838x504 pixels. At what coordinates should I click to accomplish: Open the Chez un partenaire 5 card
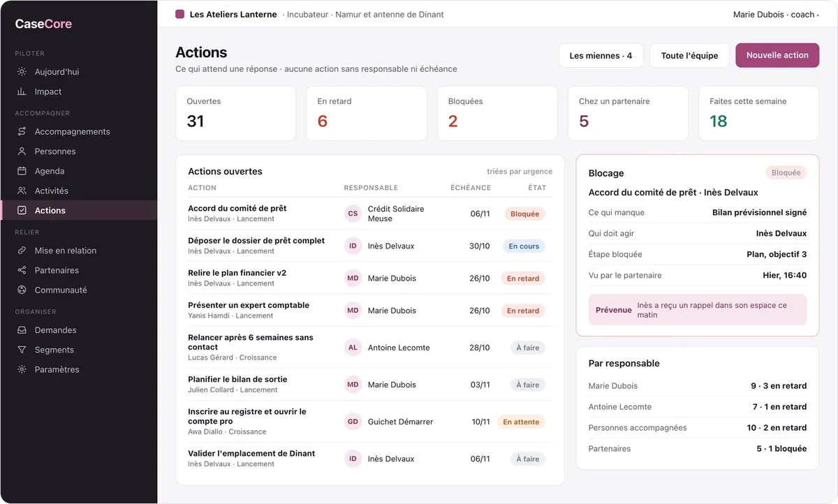pyautogui.click(x=628, y=113)
